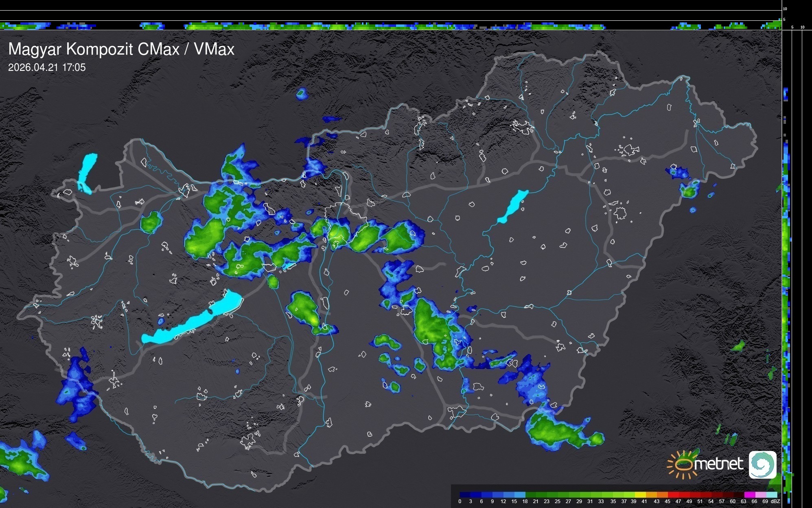The width and height of the screenshot is (812, 508).
Task: Click the orange 43 dBZ legend swatch
Action: (x=662, y=495)
